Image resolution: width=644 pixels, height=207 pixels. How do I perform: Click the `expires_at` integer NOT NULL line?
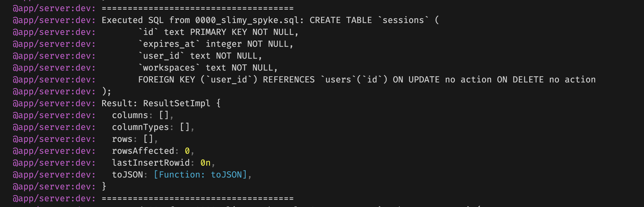click(216, 44)
